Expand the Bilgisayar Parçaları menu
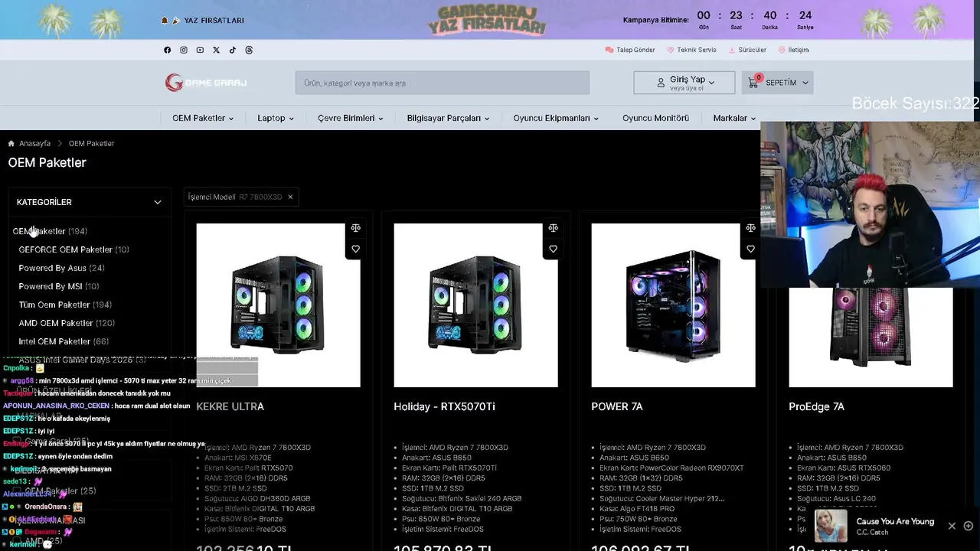The image size is (980, 551). [448, 118]
